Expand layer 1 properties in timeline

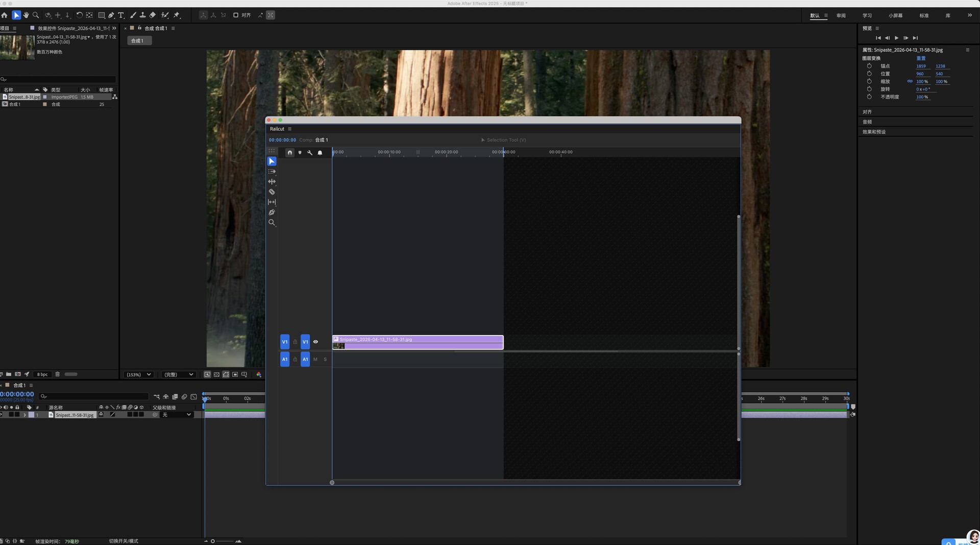pyautogui.click(x=24, y=415)
